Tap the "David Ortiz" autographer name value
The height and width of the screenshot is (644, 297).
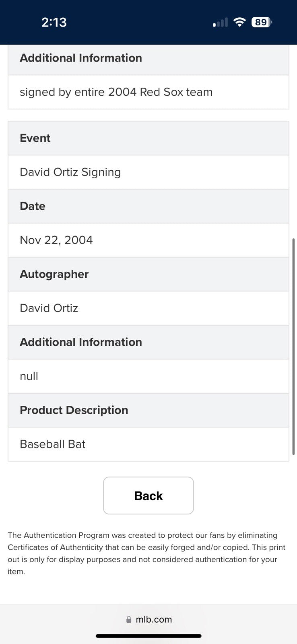(49, 308)
